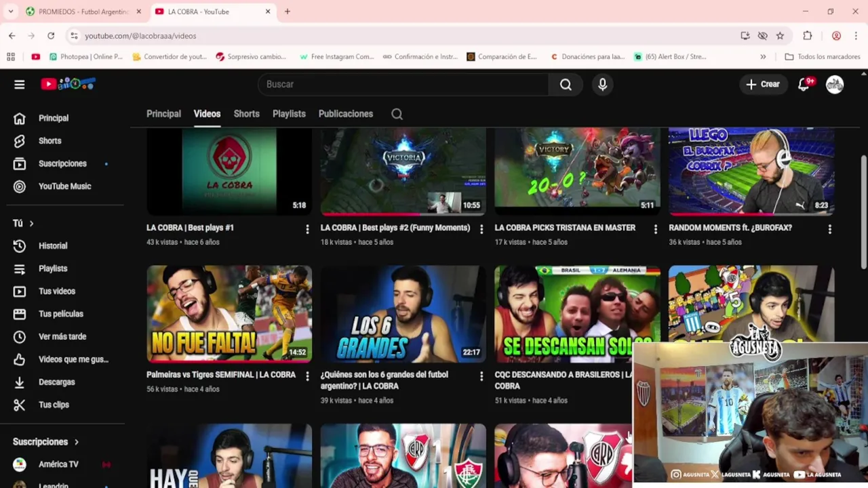The width and height of the screenshot is (868, 488).
Task: Open title 'CQC DESCANSANDO A BRASILEROS'
Action: coord(564,380)
